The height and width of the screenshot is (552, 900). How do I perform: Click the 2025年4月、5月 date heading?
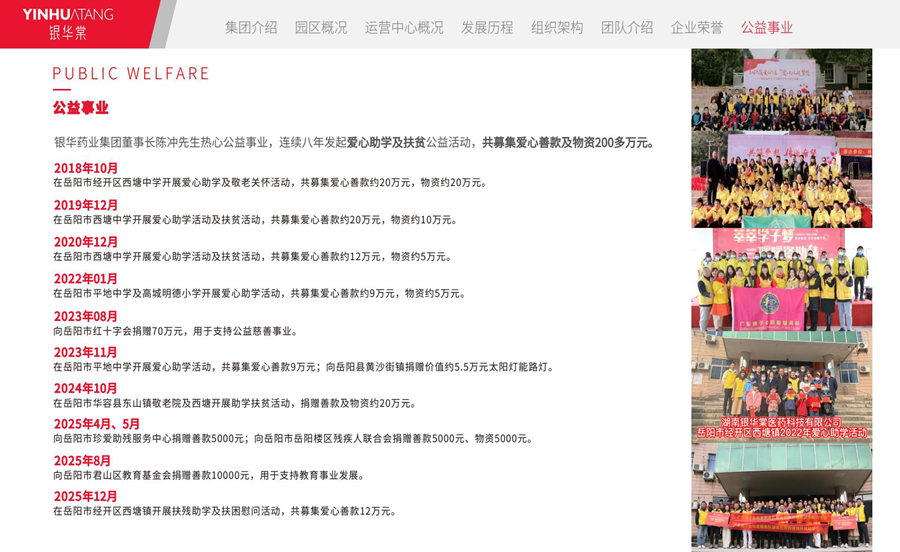[x=97, y=424]
